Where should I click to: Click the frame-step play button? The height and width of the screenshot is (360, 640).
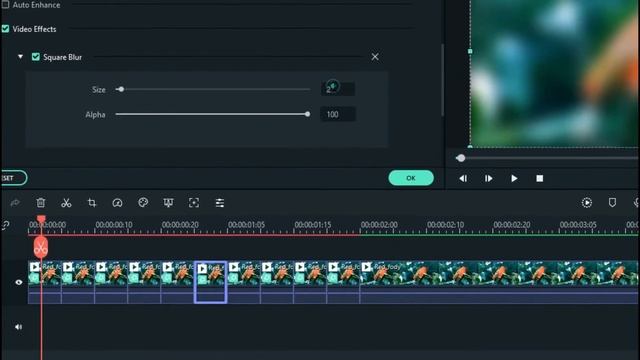click(489, 178)
